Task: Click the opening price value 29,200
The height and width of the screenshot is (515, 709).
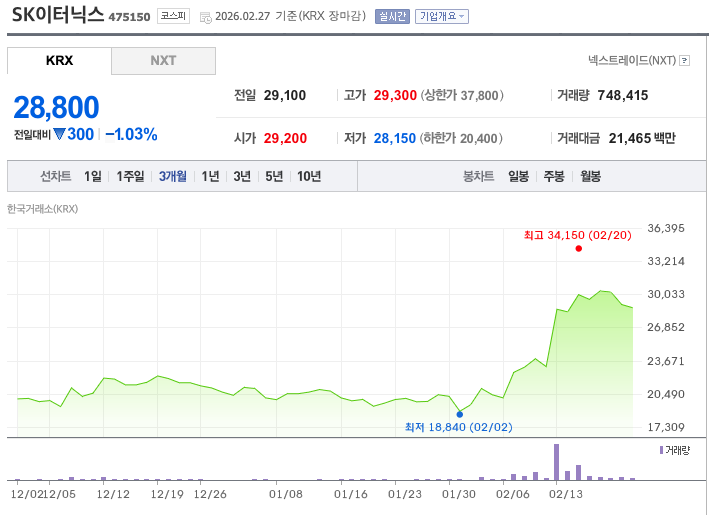Action: [x=285, y=138]
